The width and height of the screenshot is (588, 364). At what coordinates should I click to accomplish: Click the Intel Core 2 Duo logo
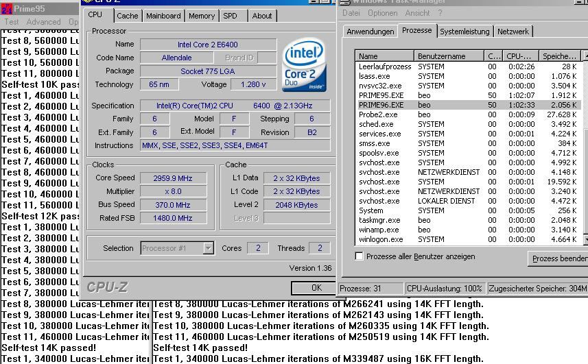tap(304, 64)
